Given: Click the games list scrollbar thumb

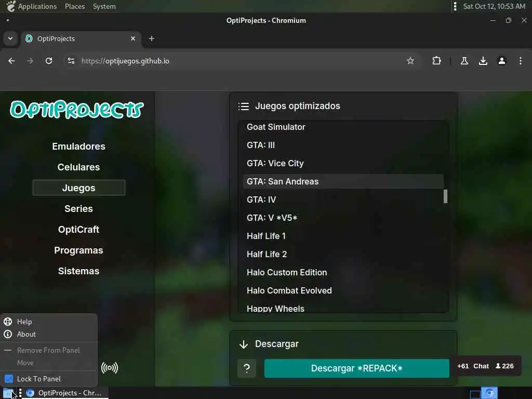Looking at the screenshot, I should (x=445, y=196).
